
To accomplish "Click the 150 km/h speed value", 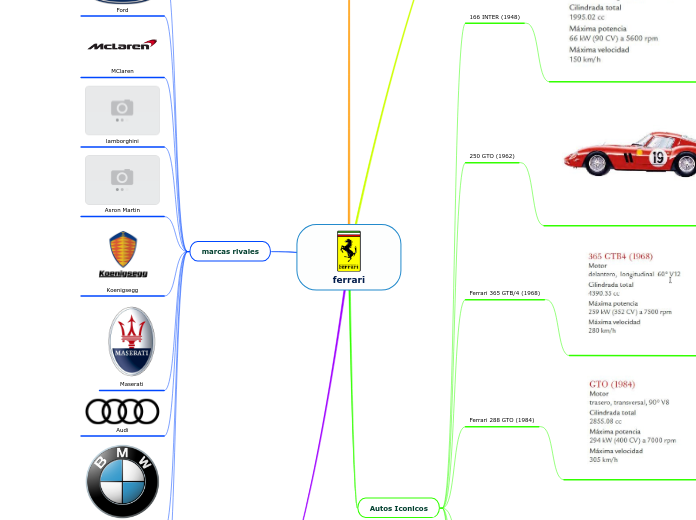I will click(585, 60).
